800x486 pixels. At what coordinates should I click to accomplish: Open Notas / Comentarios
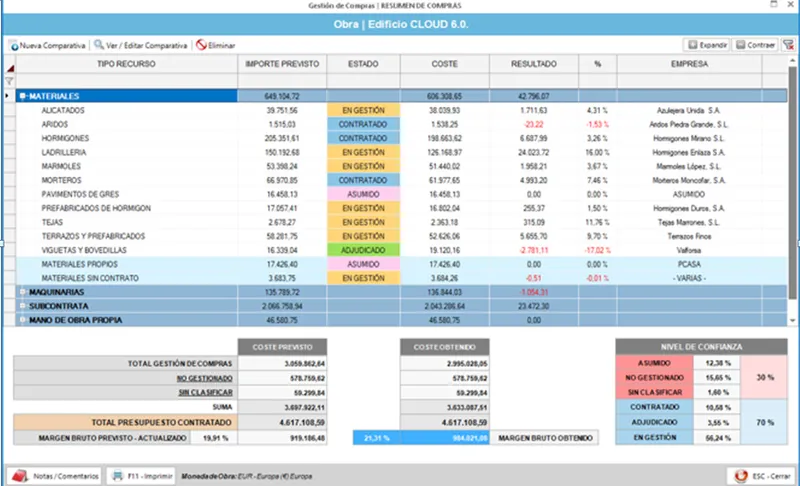(x=55, y=476)
